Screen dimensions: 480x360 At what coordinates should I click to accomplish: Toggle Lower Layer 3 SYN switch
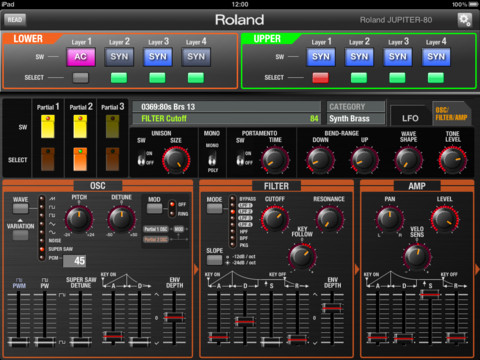[x=158, y=57]
